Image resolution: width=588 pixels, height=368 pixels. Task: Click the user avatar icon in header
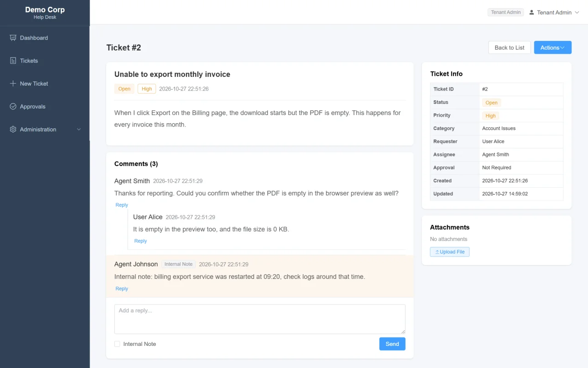click(x=532, y=12)
